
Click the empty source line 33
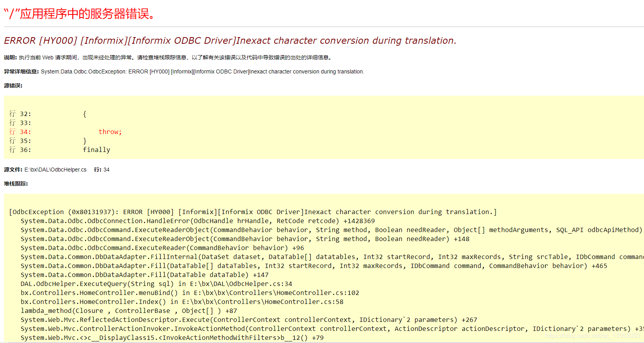[20, 123]
